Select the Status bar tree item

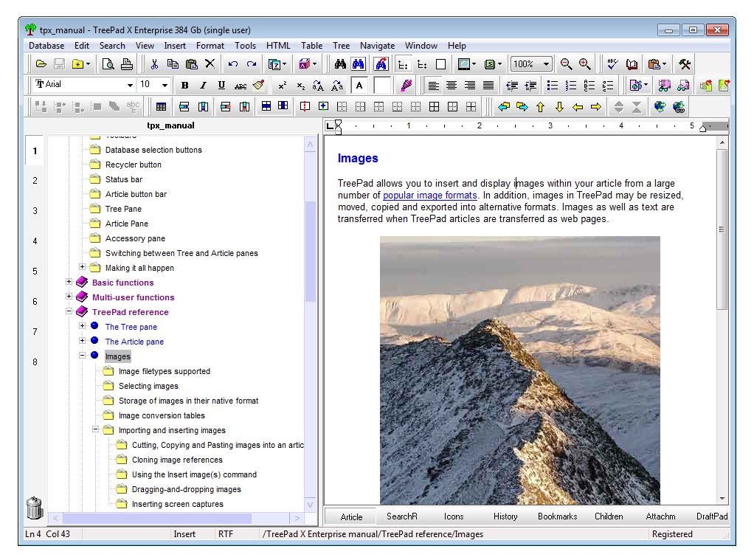pyautogui.click(x=124, y=179)
